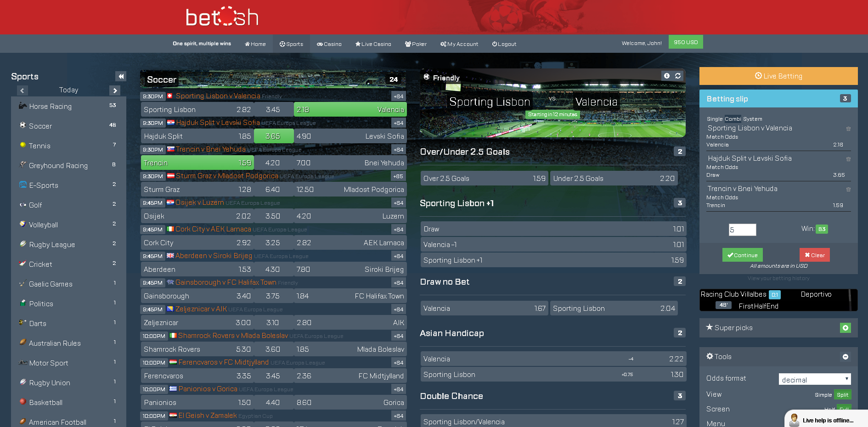Click the stake amount input field

click(x=742, y=230)
